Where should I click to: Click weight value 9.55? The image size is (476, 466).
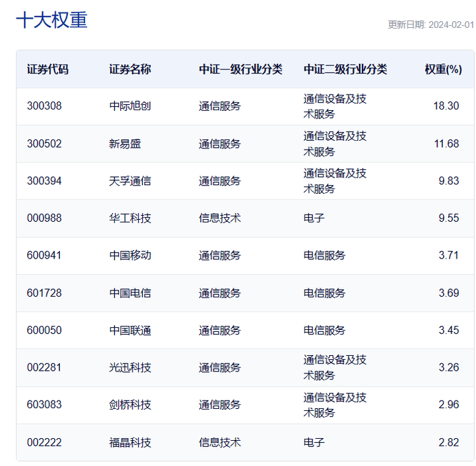[x=449, y=218]
